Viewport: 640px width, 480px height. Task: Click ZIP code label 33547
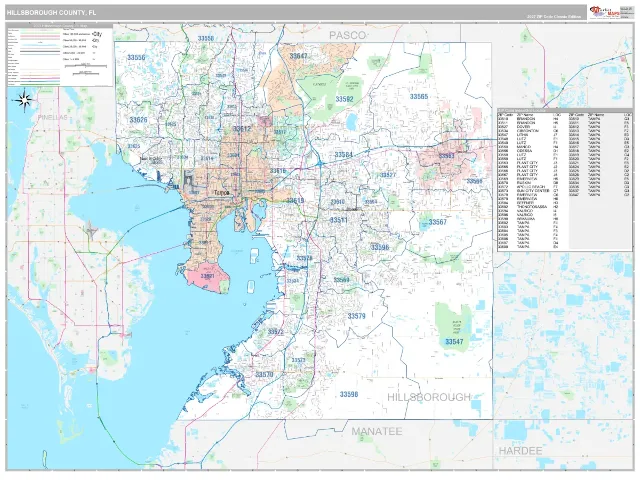coord(454,342)
